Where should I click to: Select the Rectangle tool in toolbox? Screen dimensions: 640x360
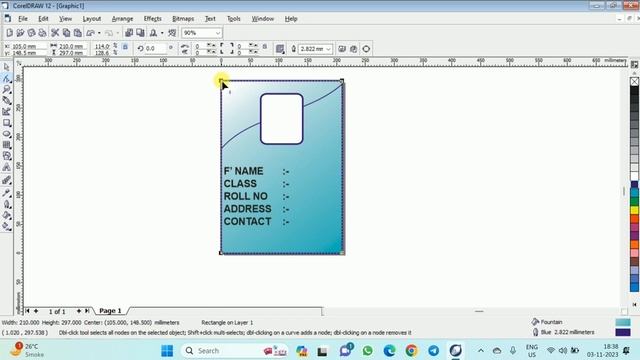[x=7, y=122]
